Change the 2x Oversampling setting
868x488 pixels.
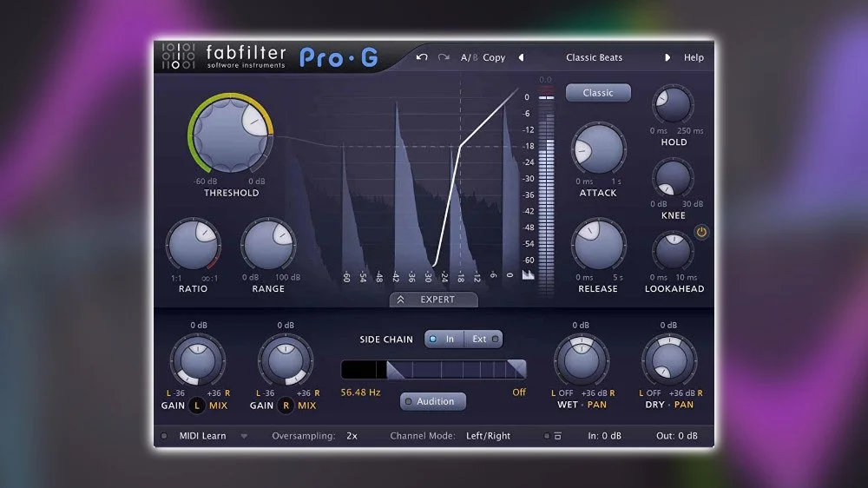(x=352, y=436)
